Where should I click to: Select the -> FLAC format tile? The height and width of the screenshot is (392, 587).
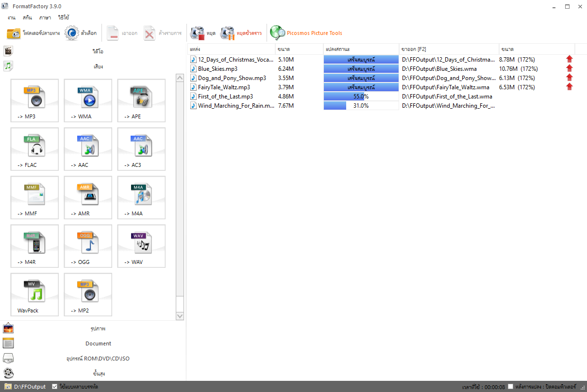pyautogui.click(x=34, y=149)
